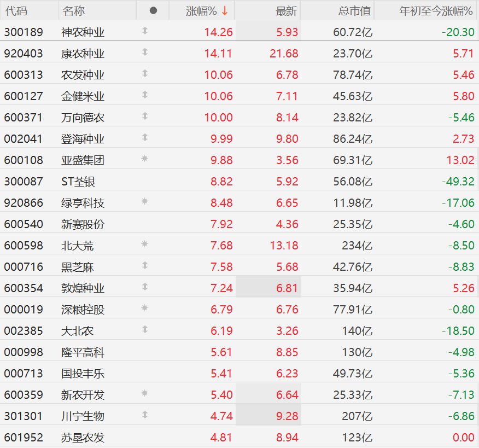
Task: Open the ST荃银 stock name
Action: click(x=78, y=182)
